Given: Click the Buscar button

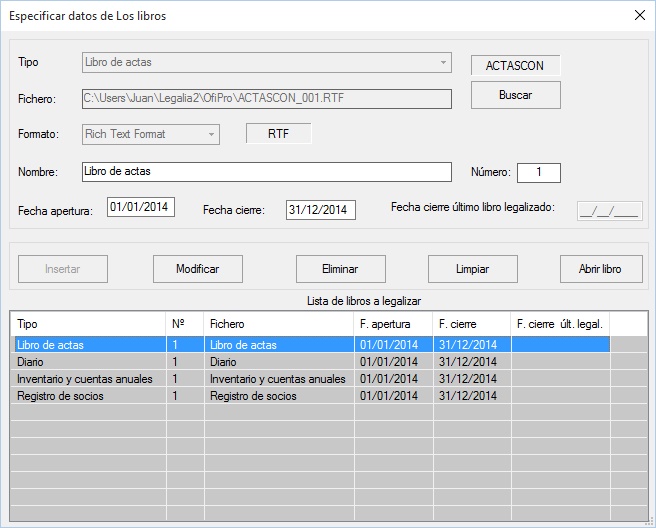Looking at the screenshot, I should pos(515,95).
